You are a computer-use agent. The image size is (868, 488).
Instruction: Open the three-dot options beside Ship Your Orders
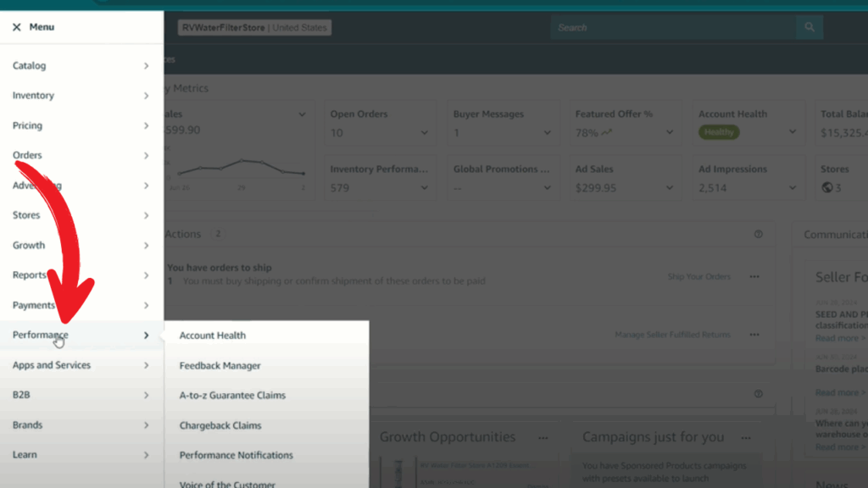[754, 277]
